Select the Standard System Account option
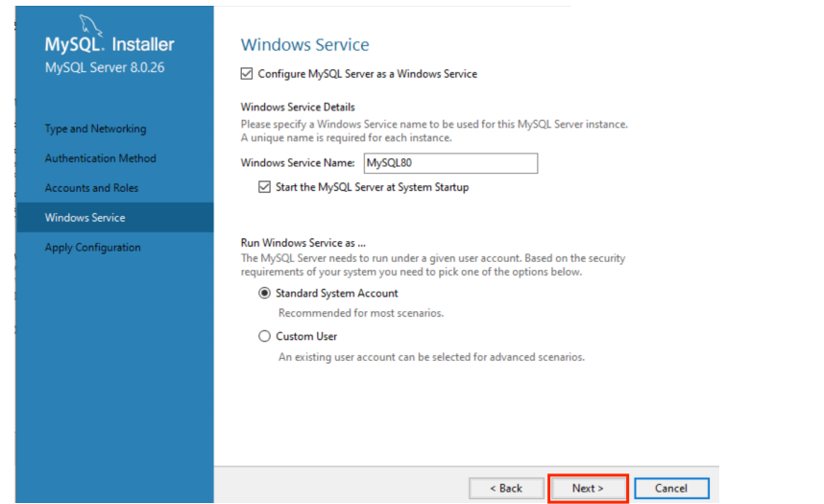 click(264, 293)
